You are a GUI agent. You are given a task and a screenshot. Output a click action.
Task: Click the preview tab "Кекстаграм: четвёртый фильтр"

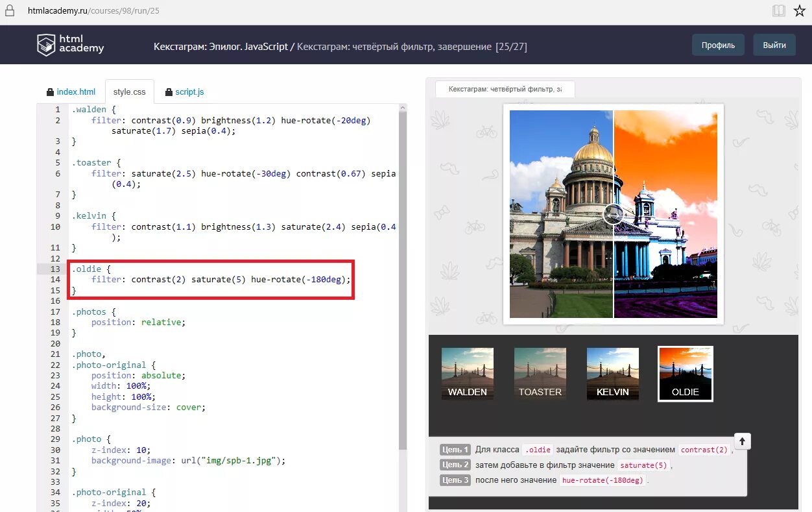point(505,89)
